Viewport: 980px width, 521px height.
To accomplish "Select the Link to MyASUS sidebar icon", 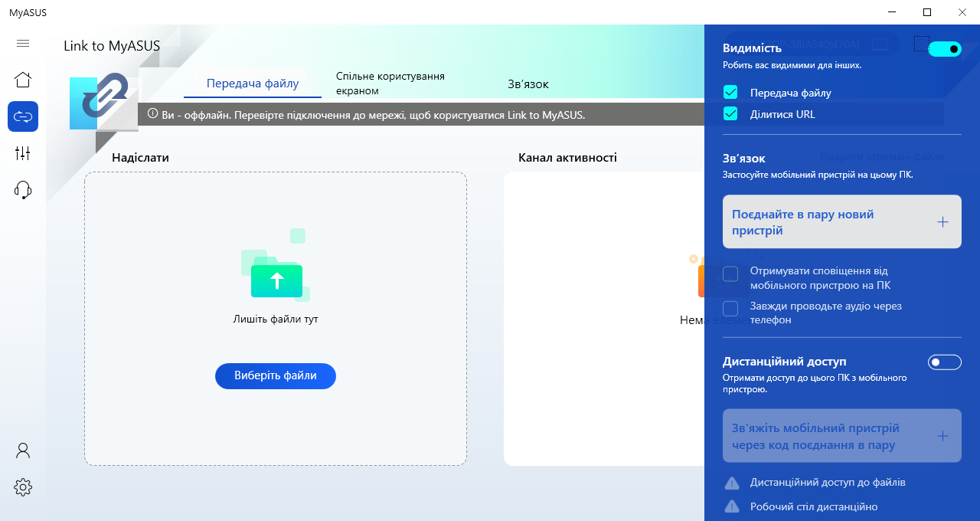I will tap(23, 116).
